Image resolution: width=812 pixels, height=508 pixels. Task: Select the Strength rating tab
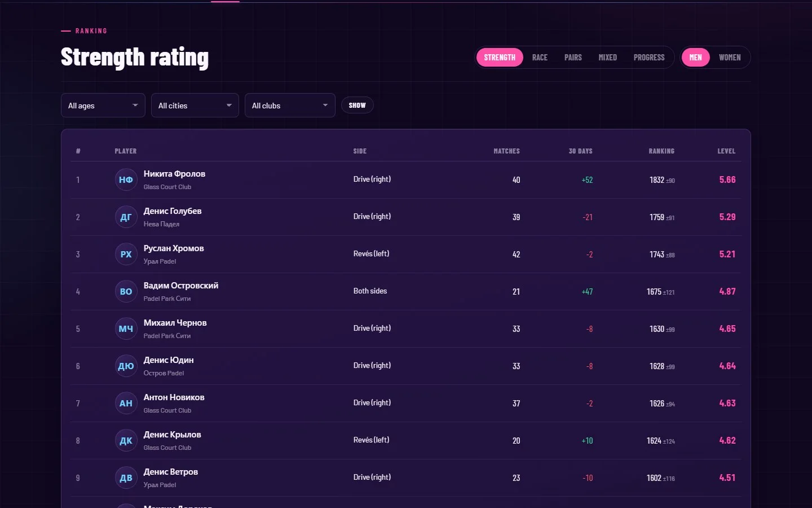point(500,58)
